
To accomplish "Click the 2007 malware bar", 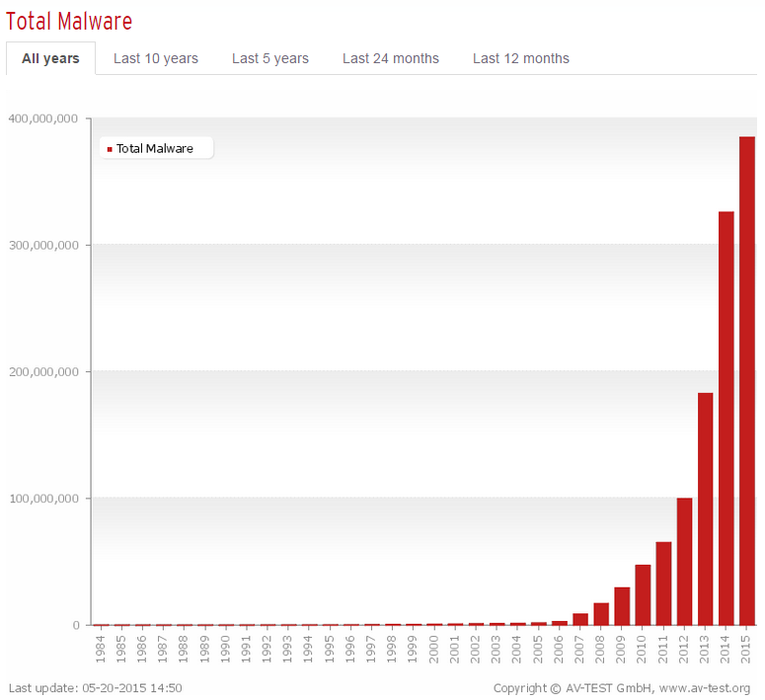I will click(580, 619).
